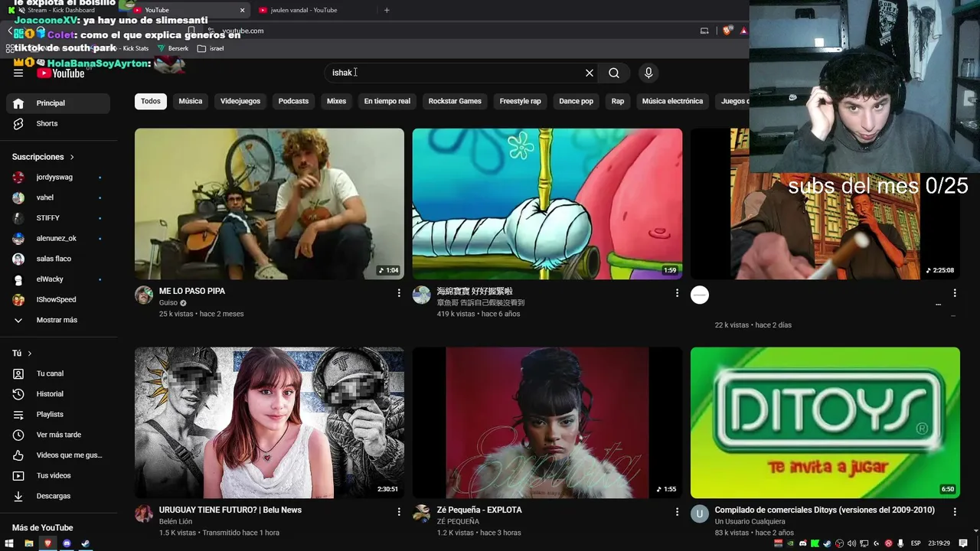Filter by Freestyle rap chip
The width and height of the screenshot is (980, 551).
click(x=521, y=101)
